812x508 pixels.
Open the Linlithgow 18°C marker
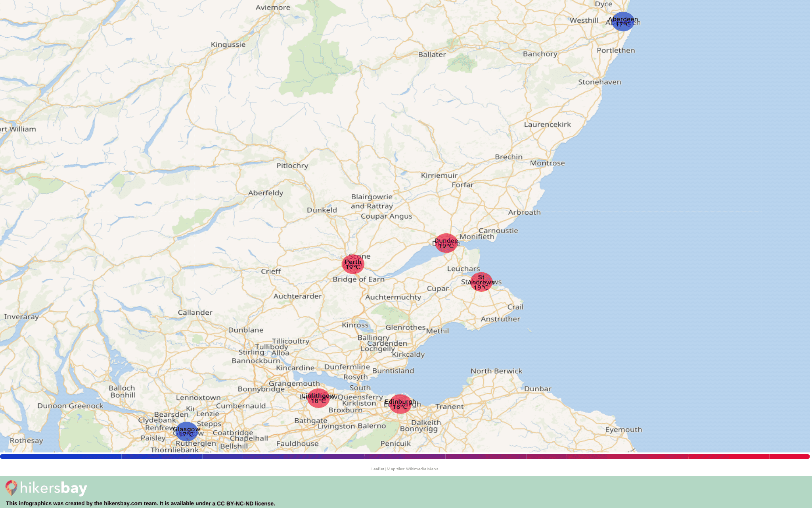pos(318,398)
